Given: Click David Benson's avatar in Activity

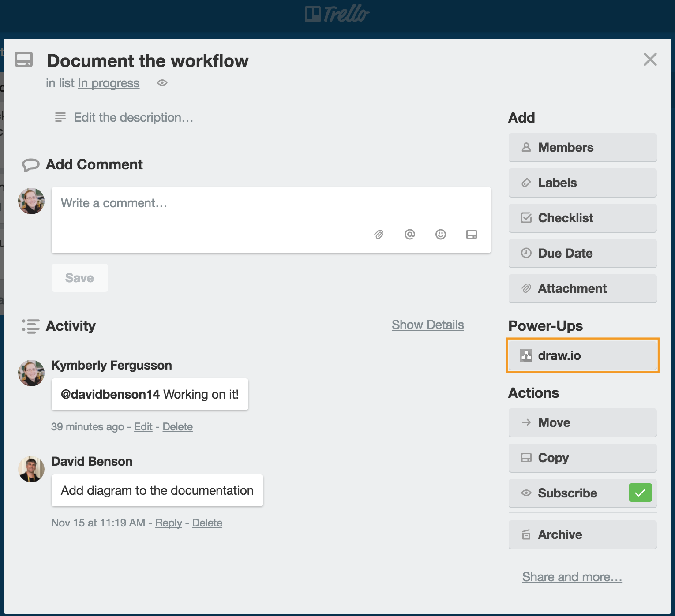Looking at the screenshot, I should pos(31,469).
